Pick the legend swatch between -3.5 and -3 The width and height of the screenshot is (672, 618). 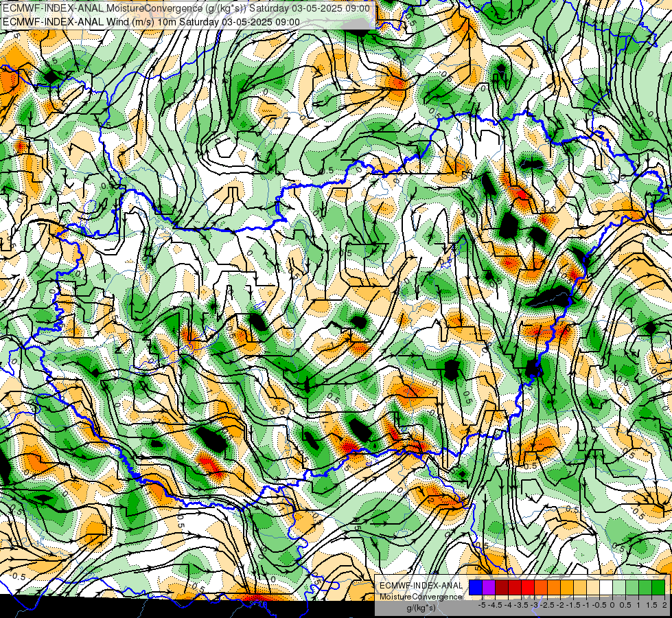click(x=528, y=588)
